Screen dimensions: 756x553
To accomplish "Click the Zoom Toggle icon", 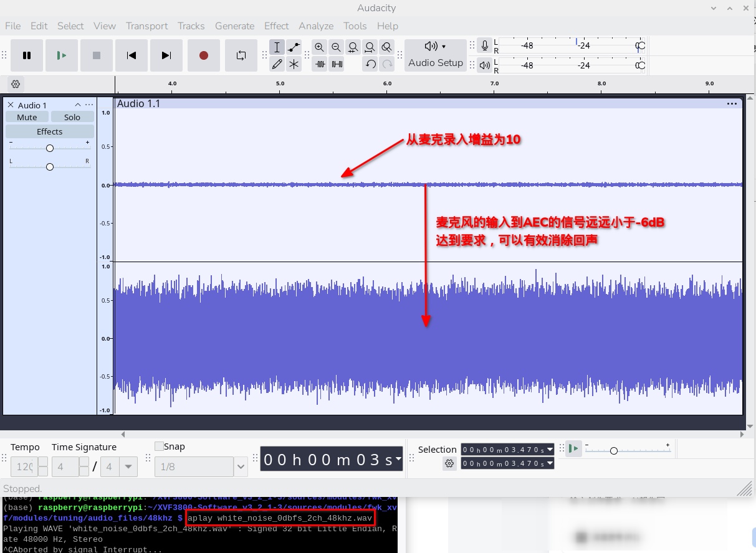I will point(387,47).
